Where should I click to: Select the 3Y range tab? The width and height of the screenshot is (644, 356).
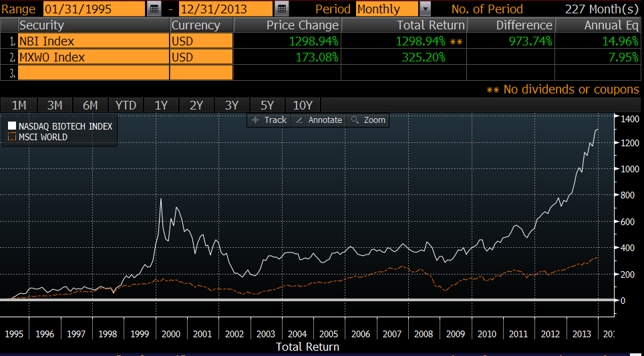click(232, 106)
